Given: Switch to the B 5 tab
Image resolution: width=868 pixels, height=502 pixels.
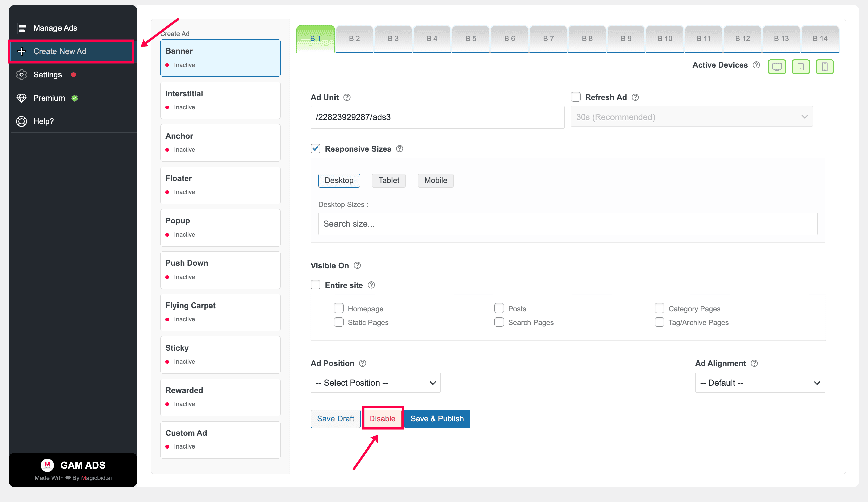Looking at the screenshot, I should tap(471, 39).
